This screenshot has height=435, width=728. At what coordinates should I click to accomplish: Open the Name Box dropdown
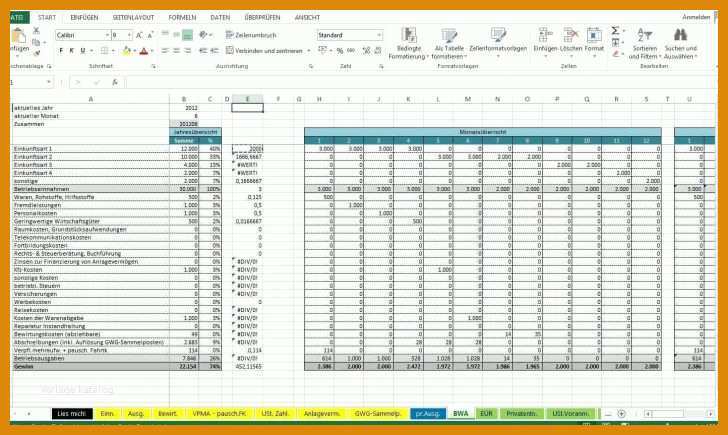(48, 82)
